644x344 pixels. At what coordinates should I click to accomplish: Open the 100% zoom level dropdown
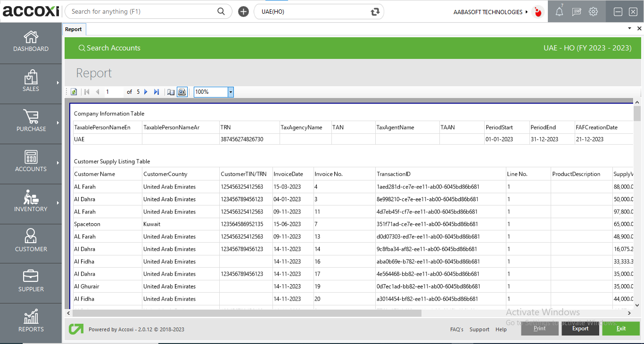coord(230,92)
